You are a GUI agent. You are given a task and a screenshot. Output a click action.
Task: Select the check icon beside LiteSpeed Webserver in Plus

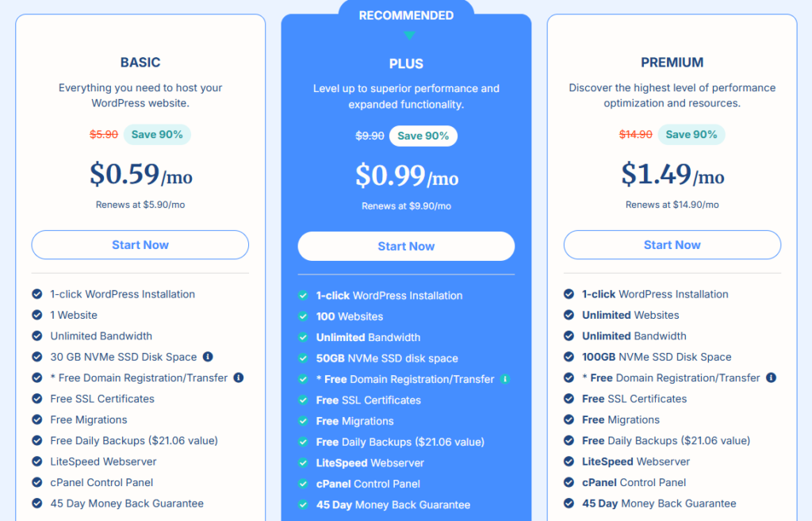tap(303, 462)
